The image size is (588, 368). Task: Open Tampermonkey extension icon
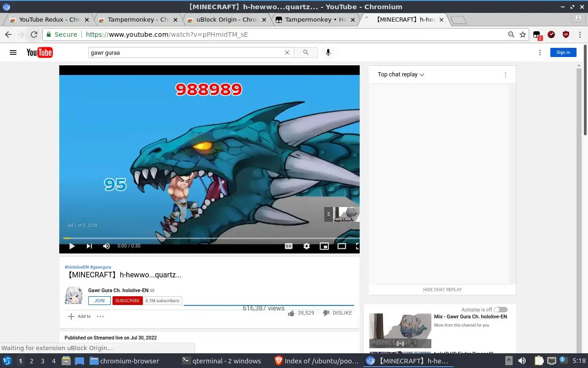(x=537, y=35)
